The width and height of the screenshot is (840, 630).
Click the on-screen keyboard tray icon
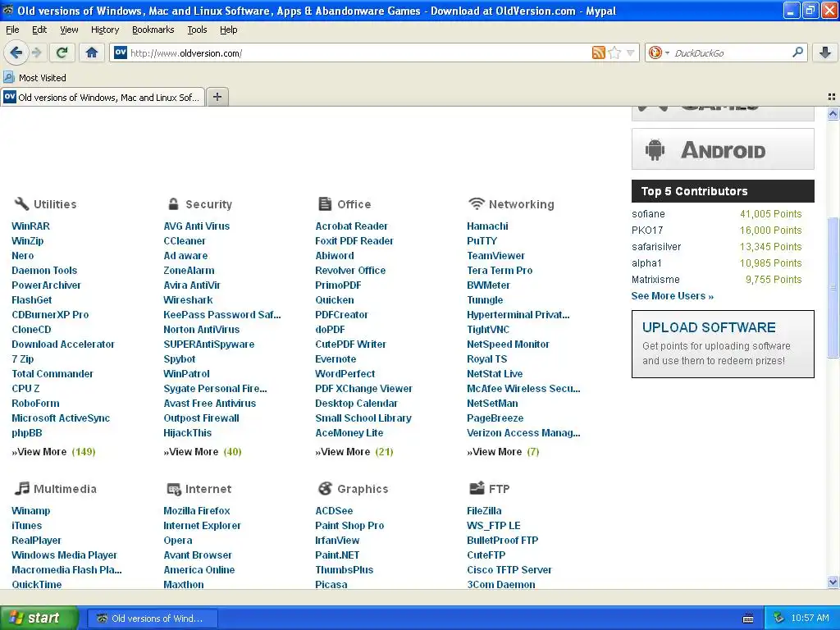748,619
